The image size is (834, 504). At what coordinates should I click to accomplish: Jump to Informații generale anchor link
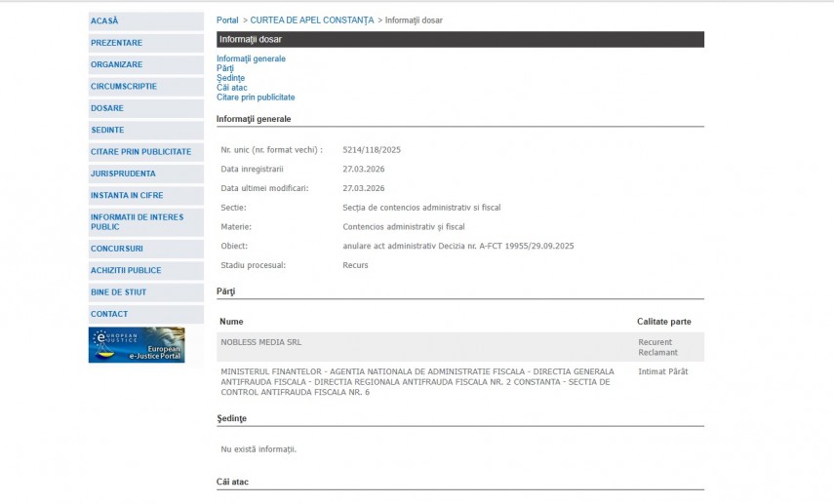[251, 58]
